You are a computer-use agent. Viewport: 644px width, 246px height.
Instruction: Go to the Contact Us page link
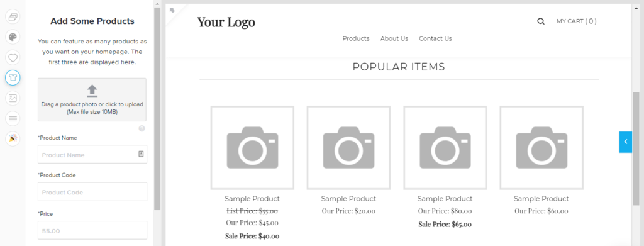click(435, 38)
